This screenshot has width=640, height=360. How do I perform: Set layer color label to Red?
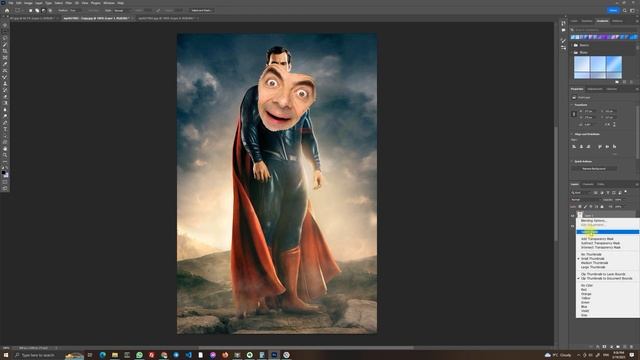(584, 289)
